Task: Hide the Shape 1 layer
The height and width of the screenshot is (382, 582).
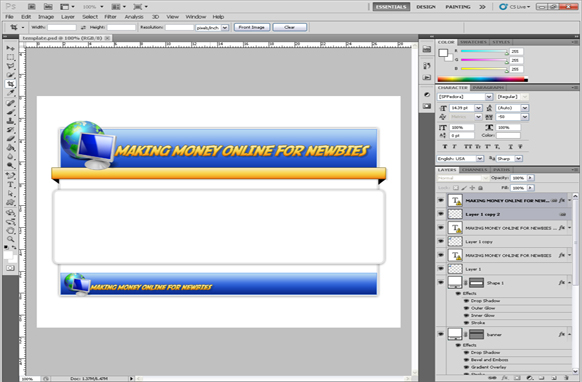Action: coord(441,283)
